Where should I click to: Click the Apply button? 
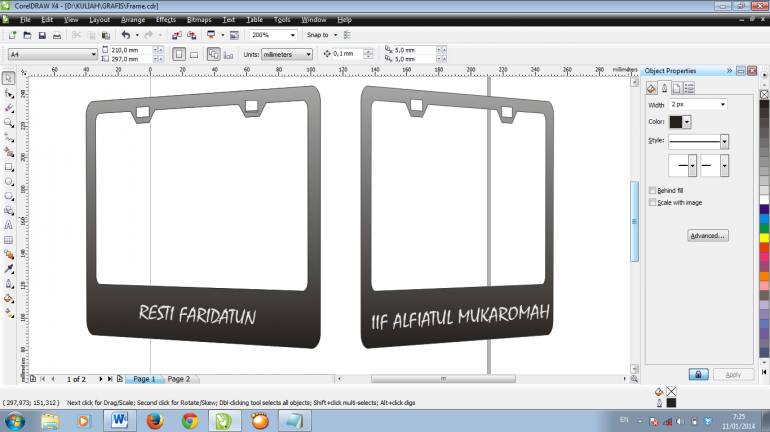[x=733, y=375]
